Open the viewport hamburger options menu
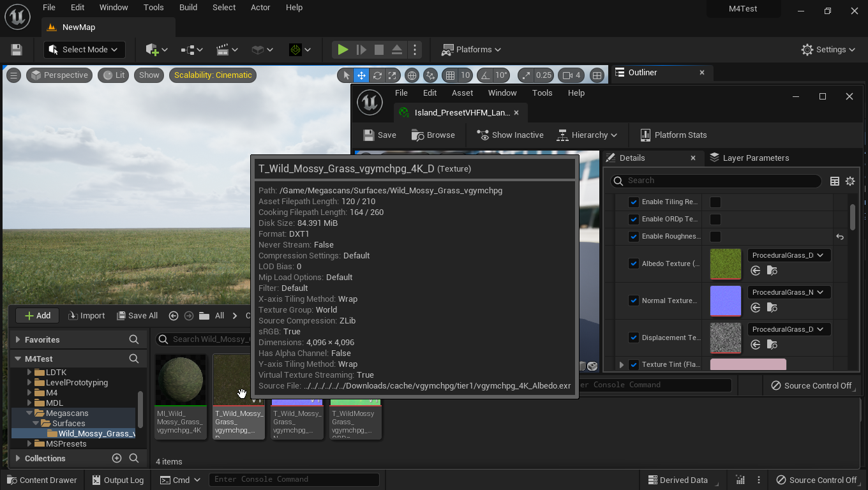Viewport: 868px width, 490px height. pyautogui.click(x=13, y=75)
